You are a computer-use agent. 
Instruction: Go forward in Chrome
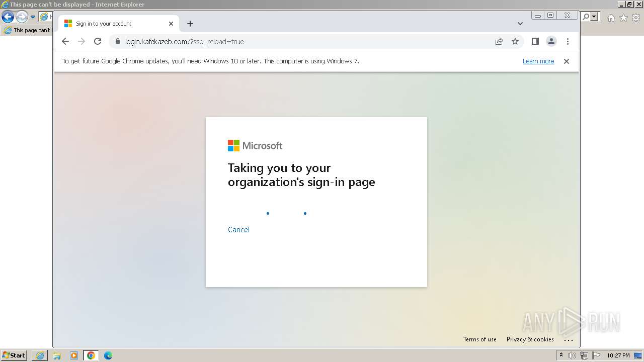pos(82,42)
